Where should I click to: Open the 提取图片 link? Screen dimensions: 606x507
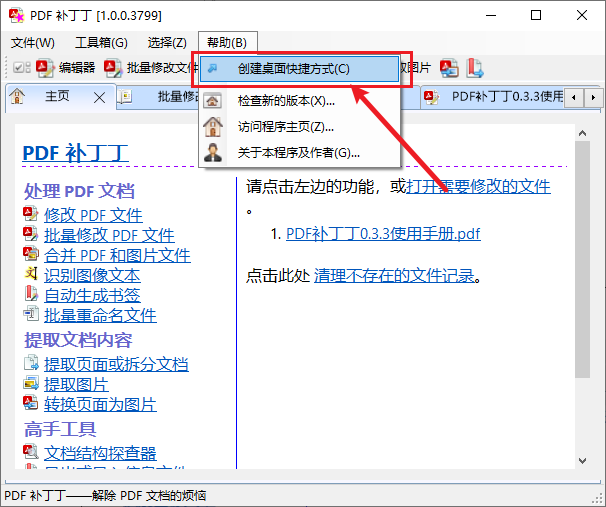tap(76, 384)
